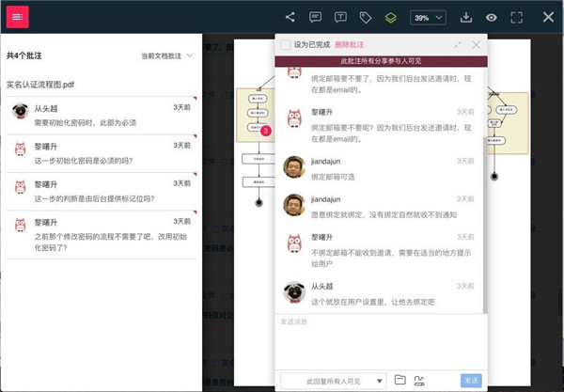Attach a file using the folder icon
This screenshot has width=564, height=392.
pos(400,380)
